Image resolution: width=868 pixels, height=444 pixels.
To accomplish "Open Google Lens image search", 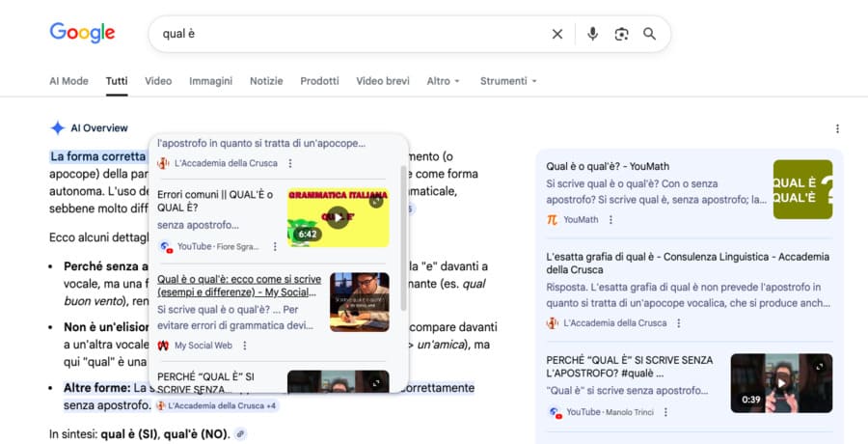I will tap(621, 35).
